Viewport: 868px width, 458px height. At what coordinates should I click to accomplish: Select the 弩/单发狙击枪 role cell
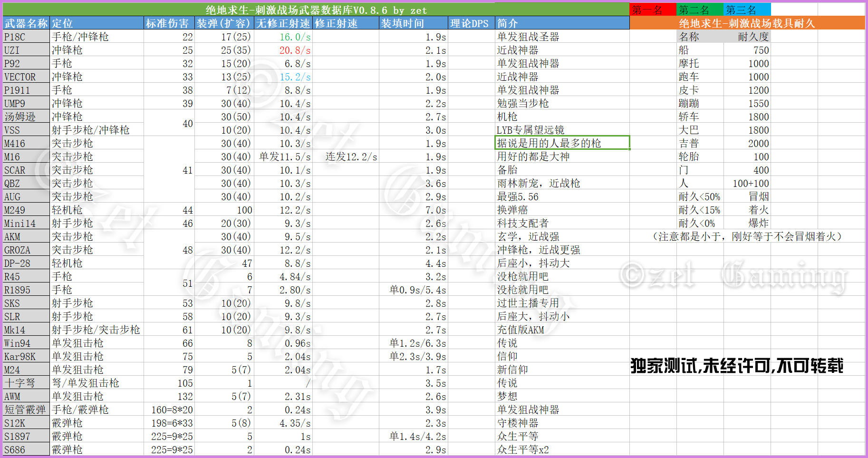[96, 383]
